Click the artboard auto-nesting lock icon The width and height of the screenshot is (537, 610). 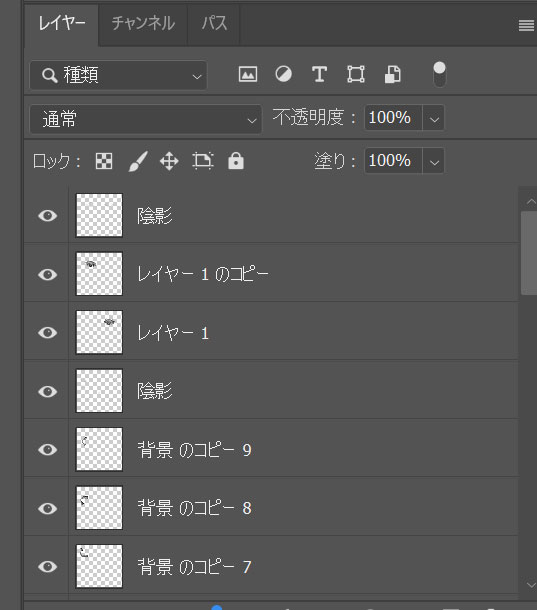click(203, 161)
